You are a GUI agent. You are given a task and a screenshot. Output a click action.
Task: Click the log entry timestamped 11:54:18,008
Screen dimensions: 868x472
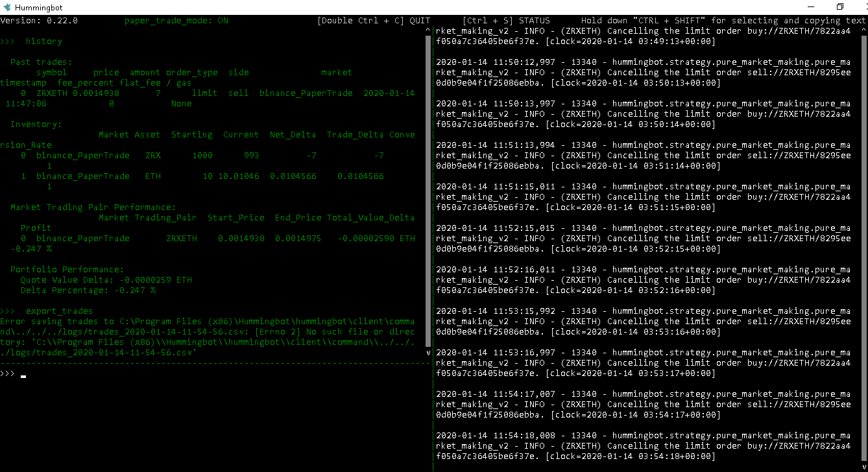(643, 446)
